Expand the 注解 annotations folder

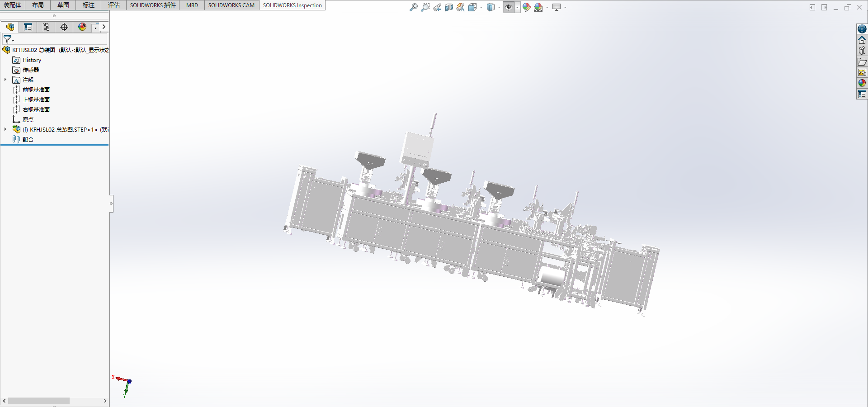point(5,80)
